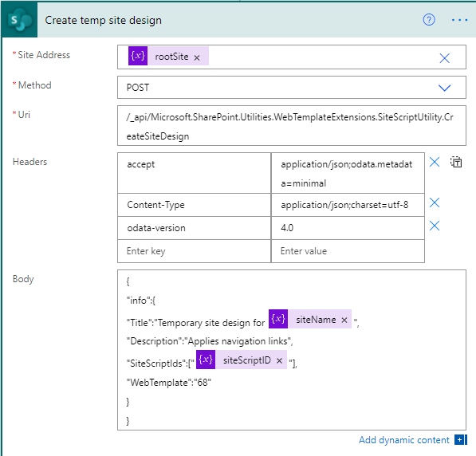
Task: Remove the siteName token from Body
Action: coord(344,320)
